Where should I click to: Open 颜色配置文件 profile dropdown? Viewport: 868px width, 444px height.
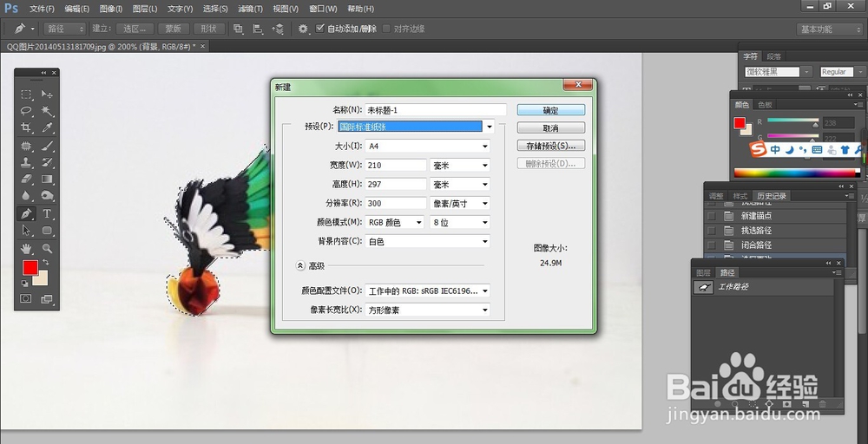427,291
